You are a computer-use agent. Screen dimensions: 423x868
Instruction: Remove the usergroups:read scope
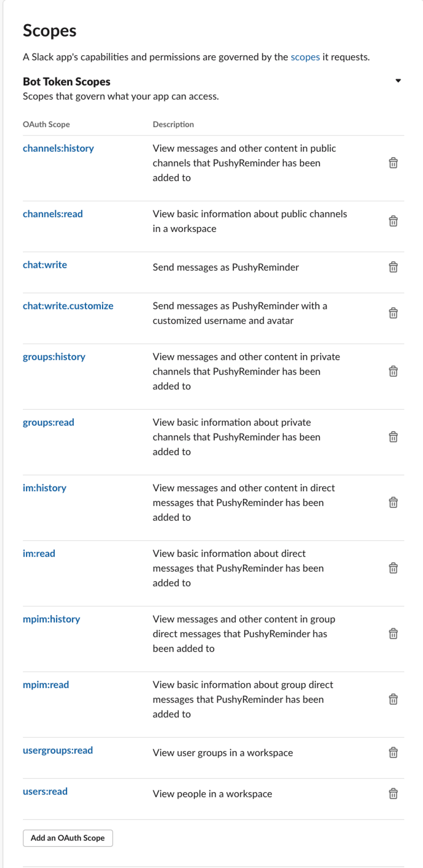pyautogui.click(x=393, y=753)
